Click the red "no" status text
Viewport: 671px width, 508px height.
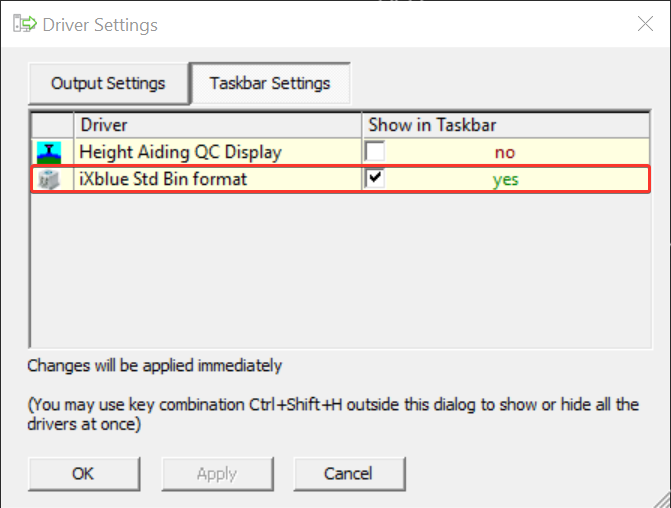pyautogui.click(x=504, y=153)
